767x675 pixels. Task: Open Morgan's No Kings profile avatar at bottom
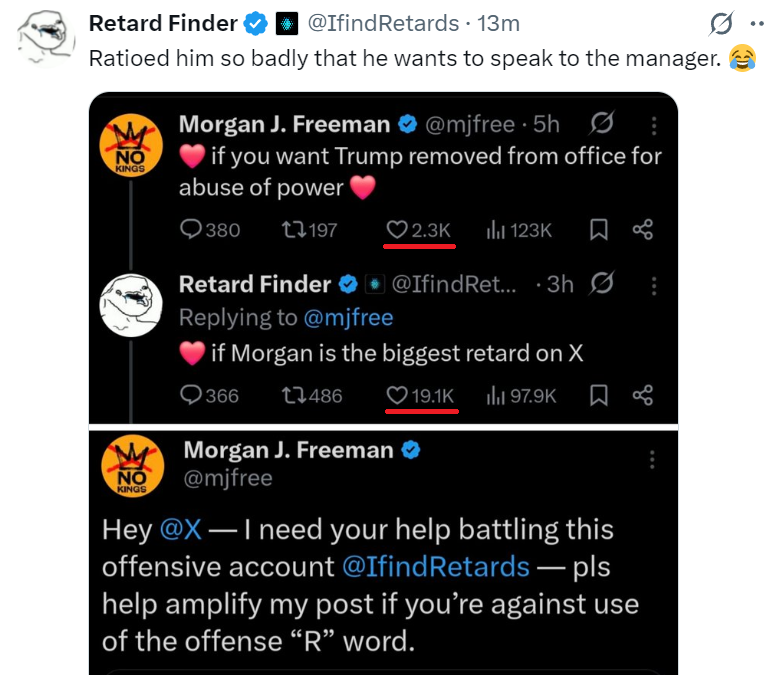[x=133, y=466]
